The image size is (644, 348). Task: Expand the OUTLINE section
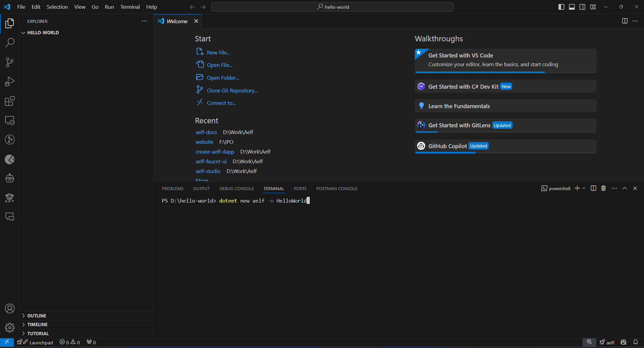point(87,316)
